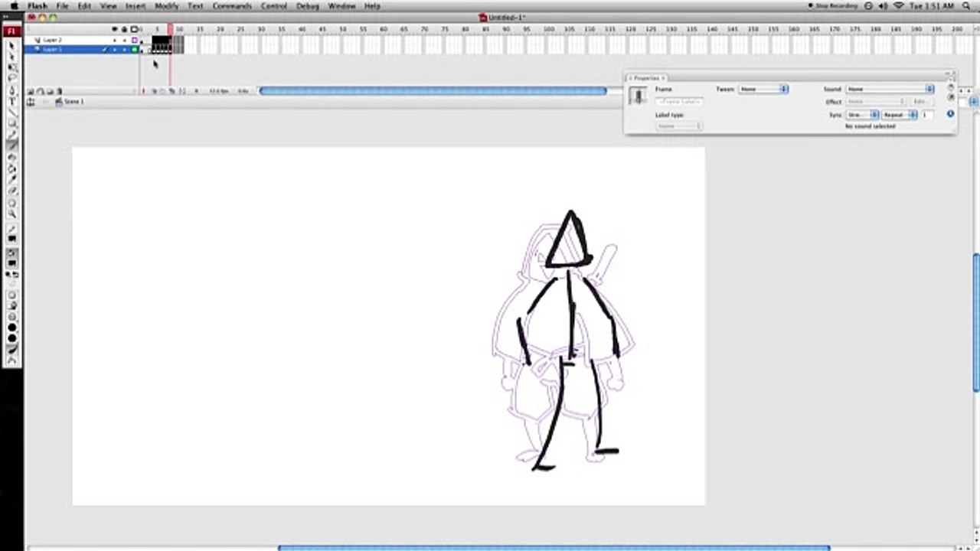Click the red playhead marker in timeline
This screenshot has width=980, height=551.
pyautogui.click(x=170, y=30)
